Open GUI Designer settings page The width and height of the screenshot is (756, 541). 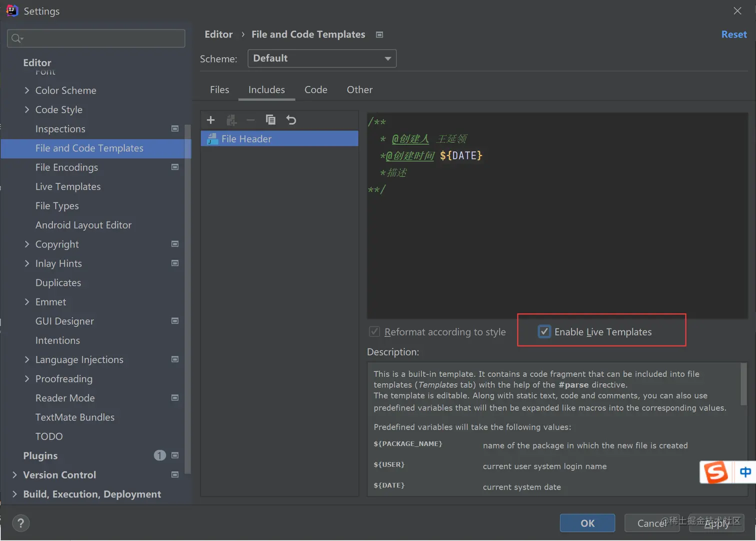(64, 321)
